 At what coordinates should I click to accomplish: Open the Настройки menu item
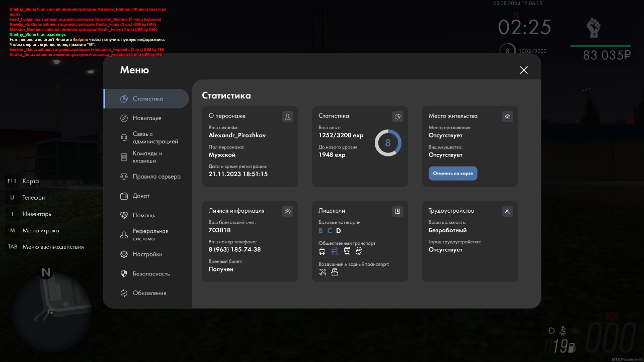[x=146, y=254]
